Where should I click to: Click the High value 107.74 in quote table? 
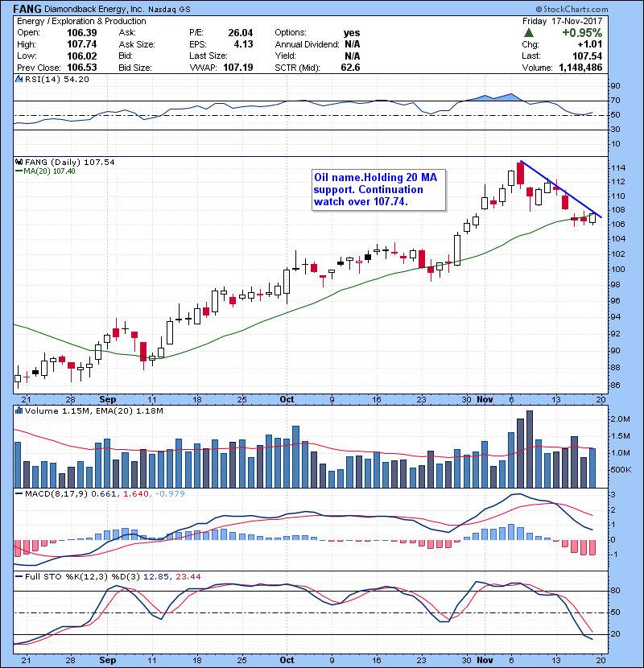(x=82, y=44)
